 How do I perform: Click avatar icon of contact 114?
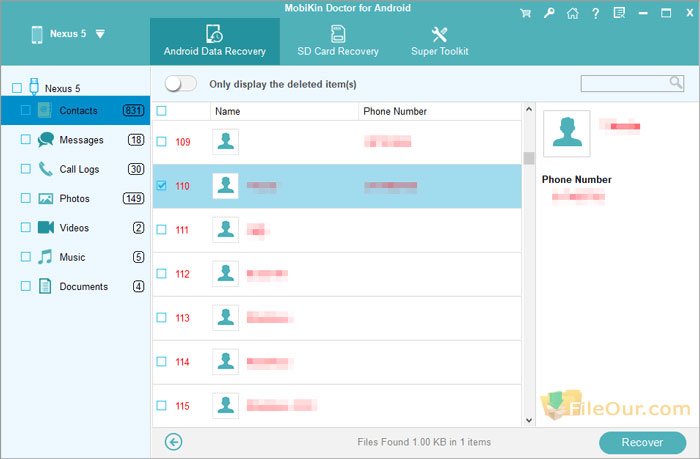point(225,361)
